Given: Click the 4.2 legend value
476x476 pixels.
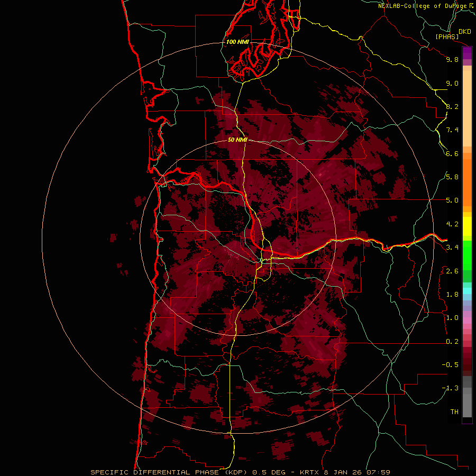Looking at the screenshot, I should (x=452, y=224).
